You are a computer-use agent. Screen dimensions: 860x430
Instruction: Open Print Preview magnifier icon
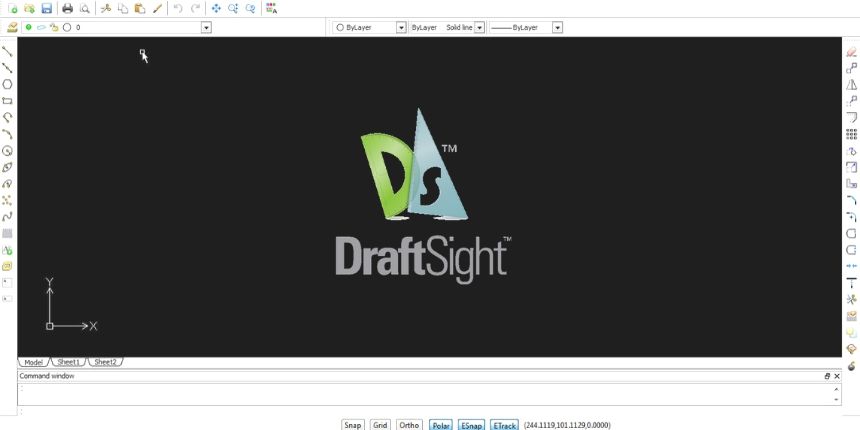click(84, 8)
